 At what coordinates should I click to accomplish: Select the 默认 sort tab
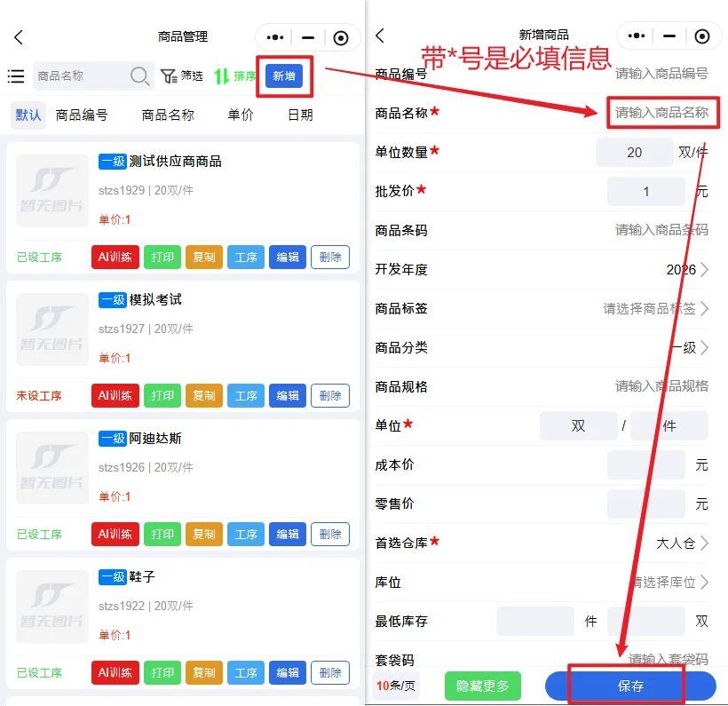[x=28, y=115]
